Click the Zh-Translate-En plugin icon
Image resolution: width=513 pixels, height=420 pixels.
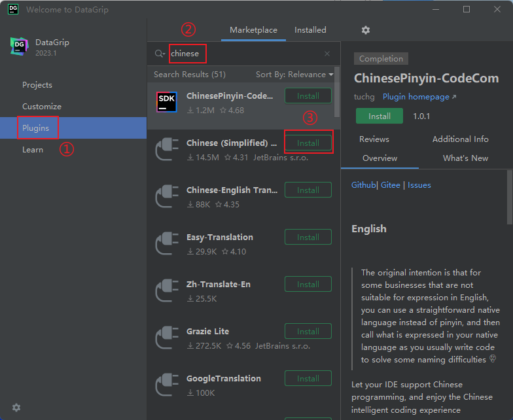coord(167,290)
